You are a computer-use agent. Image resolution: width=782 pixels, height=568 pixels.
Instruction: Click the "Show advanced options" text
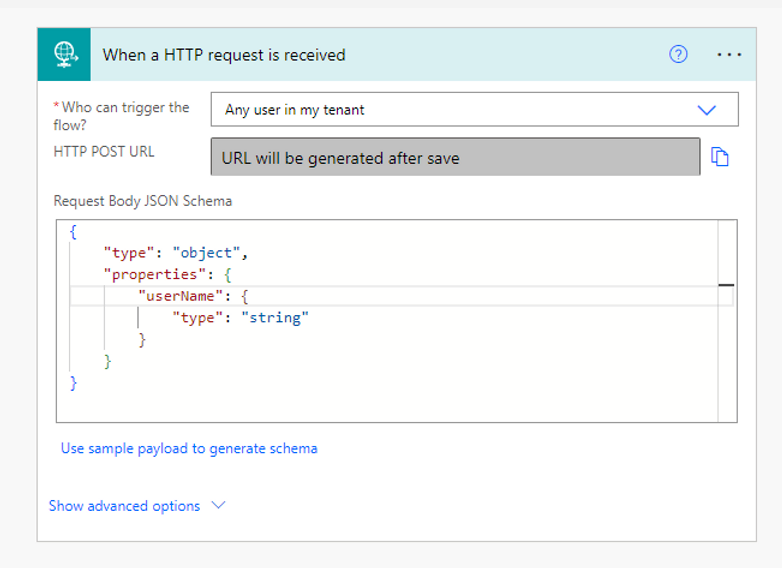[124, 506]
